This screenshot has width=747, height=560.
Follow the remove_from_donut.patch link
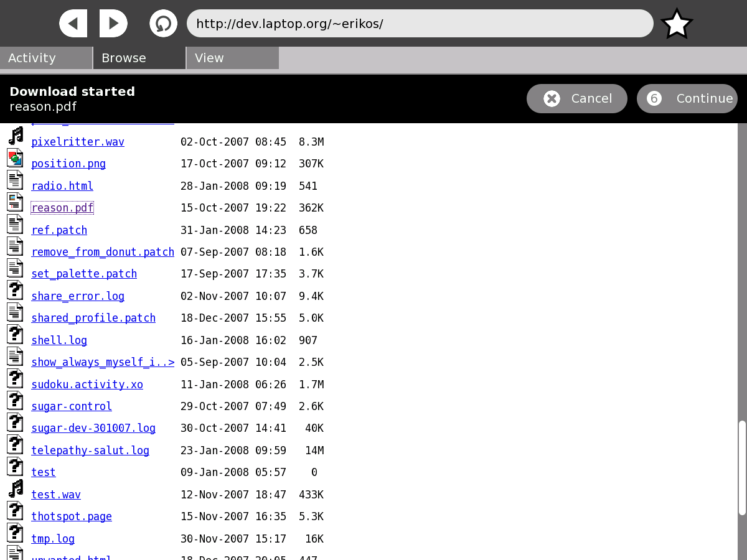click(103, 252)
